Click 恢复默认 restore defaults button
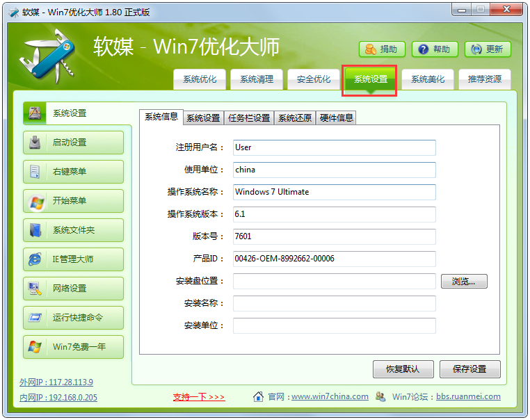 [403, 369]
